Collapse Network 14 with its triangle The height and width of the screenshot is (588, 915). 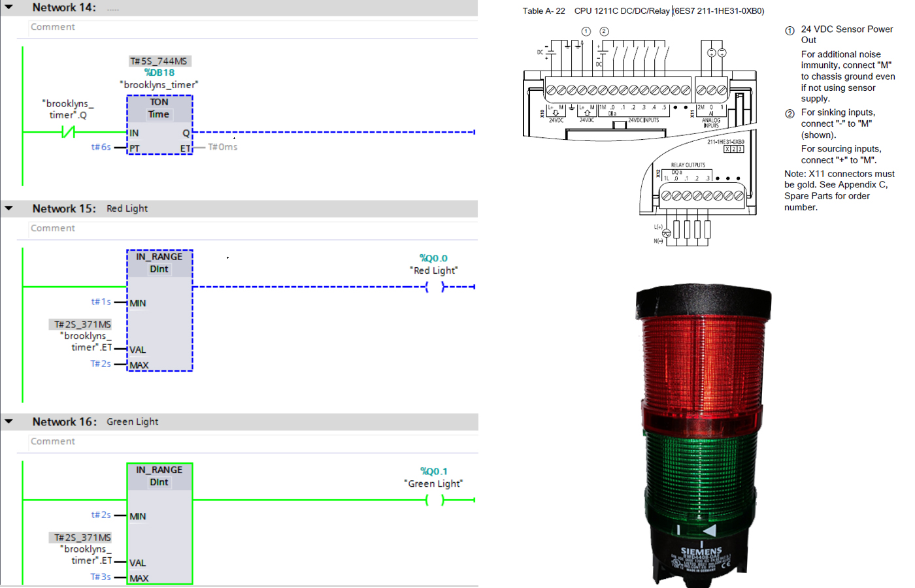pyautogui.click(x=9, y=7)
